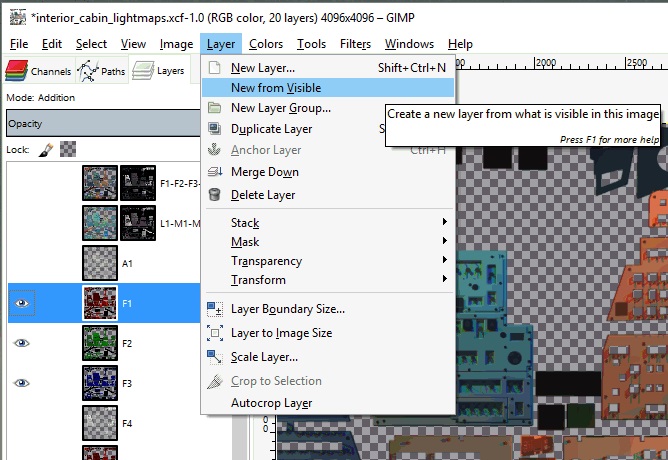Screen dimensions: 668x460
Task: Open the Image menu
Action: [176, 44]
